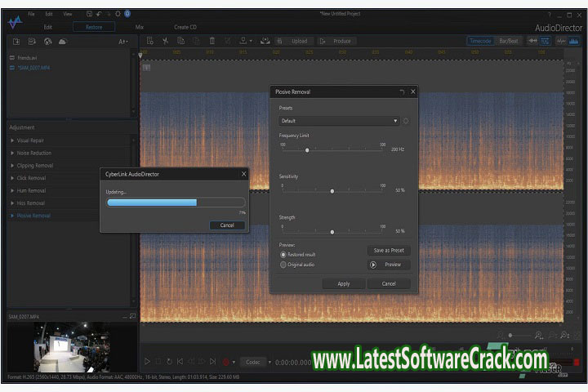Open the File menu
Image resolution: width=588 pixels, height=392 pixels.
[x=31, y=14]
